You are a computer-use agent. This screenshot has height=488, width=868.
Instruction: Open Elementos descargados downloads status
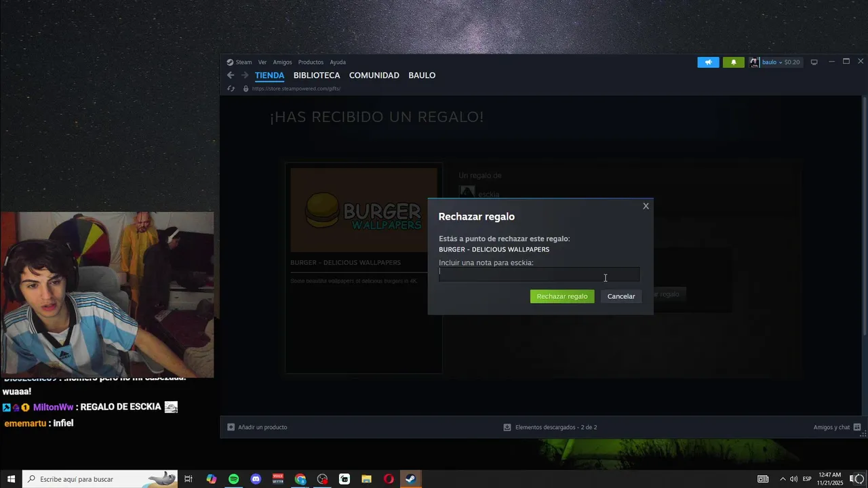(x=556, y=428)
